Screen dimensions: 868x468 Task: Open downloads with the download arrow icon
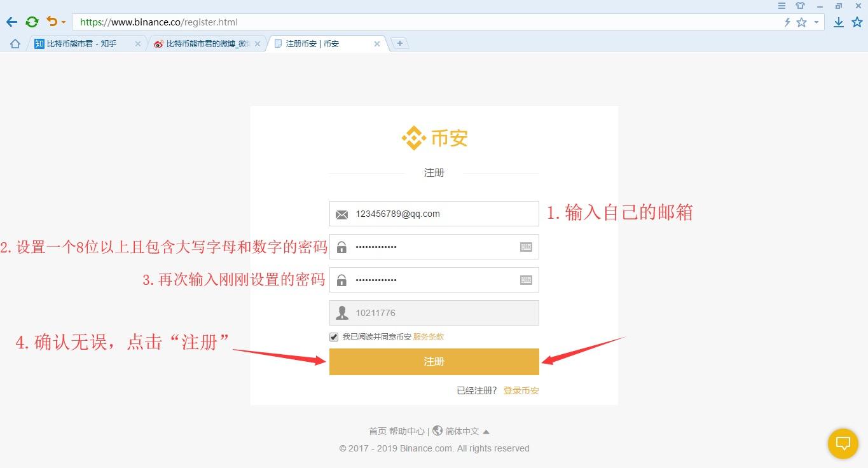(x=839, y=22)
